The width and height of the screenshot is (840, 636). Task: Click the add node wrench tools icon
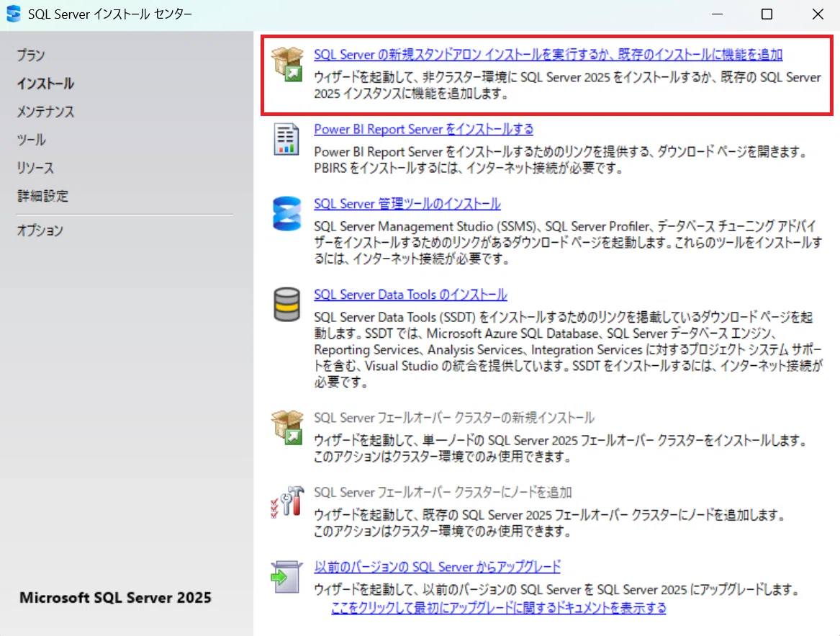287,502
